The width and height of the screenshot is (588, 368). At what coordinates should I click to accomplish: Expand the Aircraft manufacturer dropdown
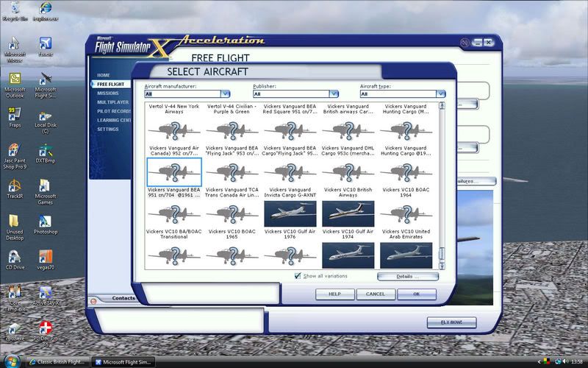tap(225, 94)
